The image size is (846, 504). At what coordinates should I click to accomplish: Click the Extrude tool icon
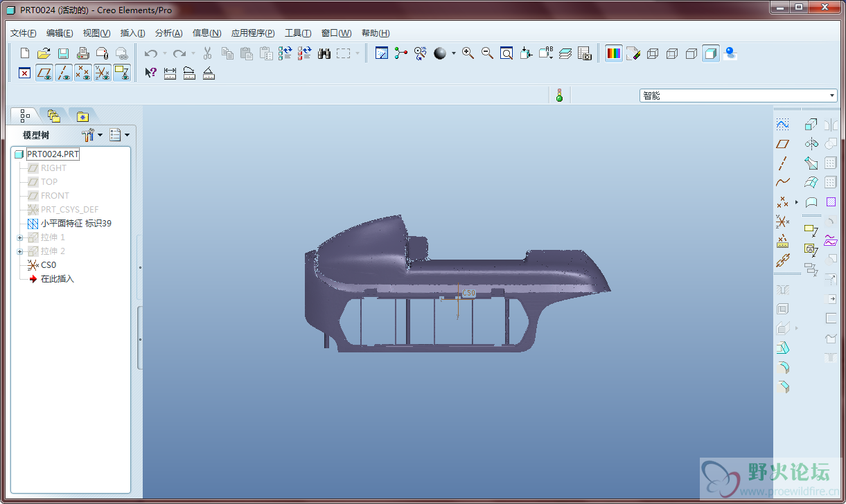811,125
